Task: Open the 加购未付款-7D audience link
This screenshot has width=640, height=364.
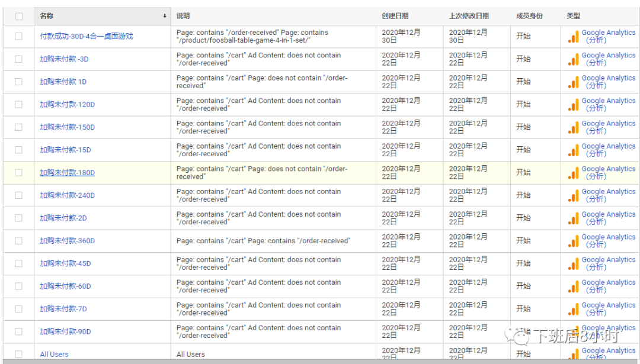Action: 63,309
